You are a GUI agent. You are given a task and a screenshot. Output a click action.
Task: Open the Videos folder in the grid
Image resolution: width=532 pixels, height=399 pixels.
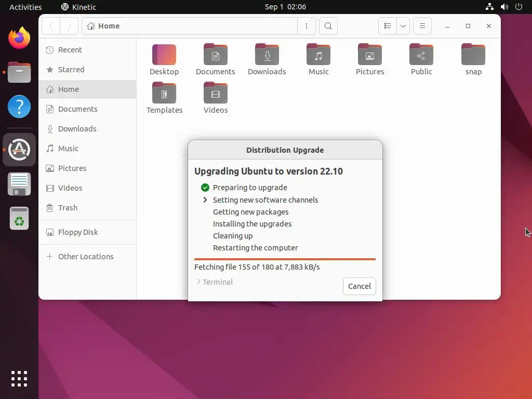(216, 98)
